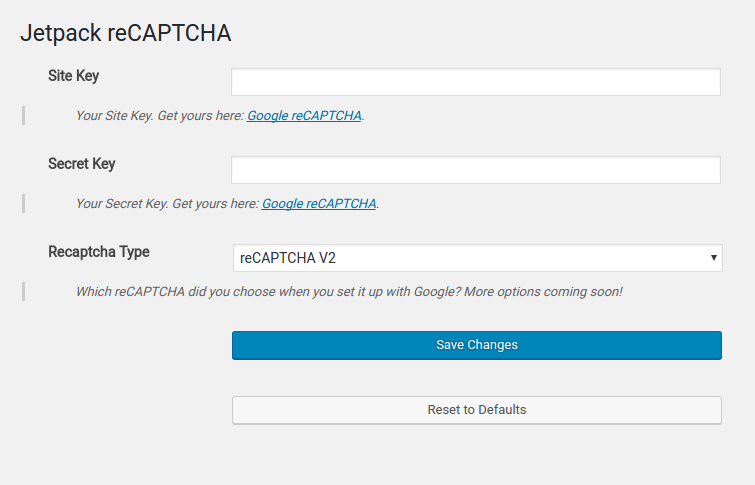Click the 'Your Site Key. Get yours here' text

click(160, 116)
